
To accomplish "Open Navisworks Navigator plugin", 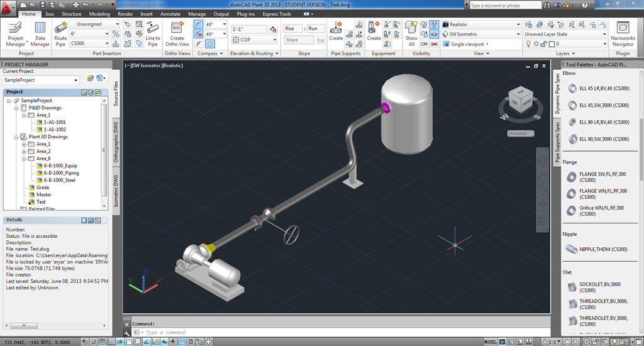I will coord(623,34).
